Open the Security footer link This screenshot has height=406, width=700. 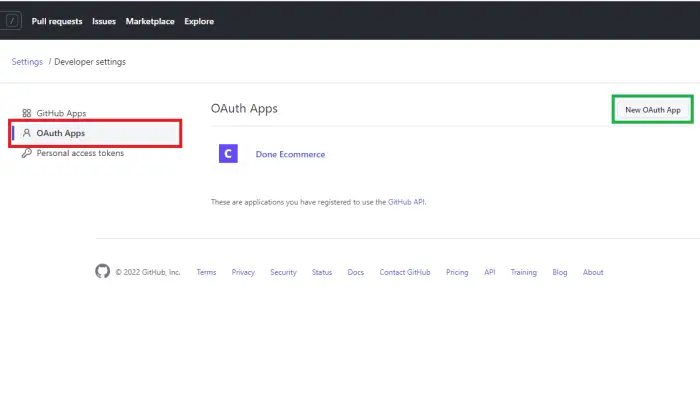pyautogui.click(x=283, y=272)
